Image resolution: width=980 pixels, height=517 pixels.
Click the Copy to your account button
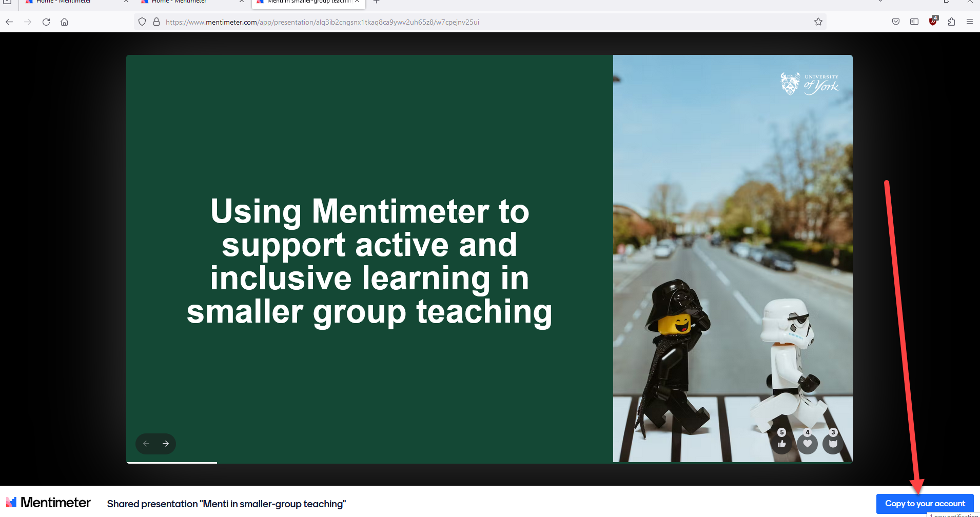pyautogui.click(x=925, y=504)
